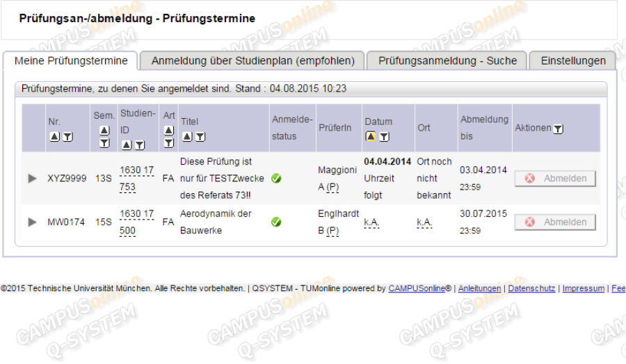Select exam number XYZ9999
Screen dimensions: 626x364
click(67, 179)
